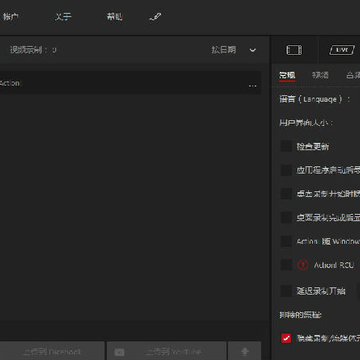Expand the sort-by-date dropdown chevron

[x=253, y=50]
